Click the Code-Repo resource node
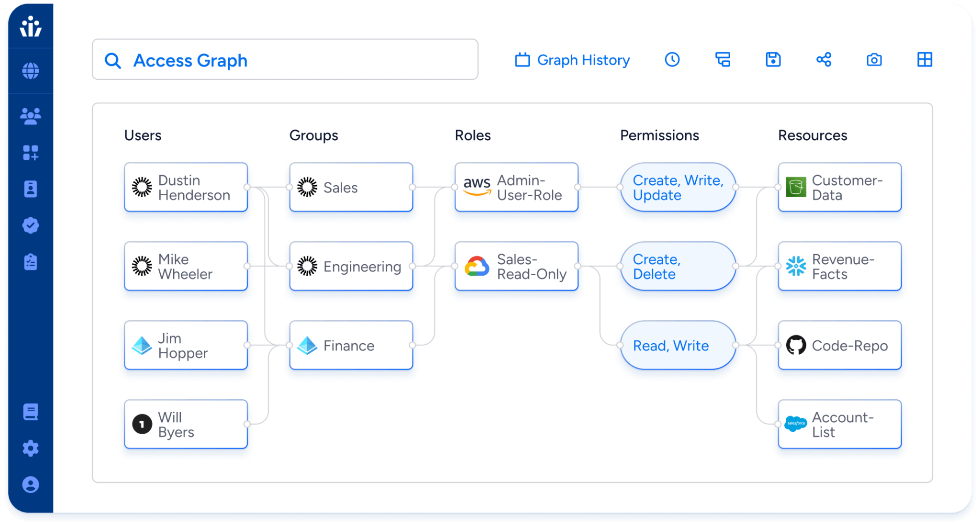980x526 pixels. 840,345
